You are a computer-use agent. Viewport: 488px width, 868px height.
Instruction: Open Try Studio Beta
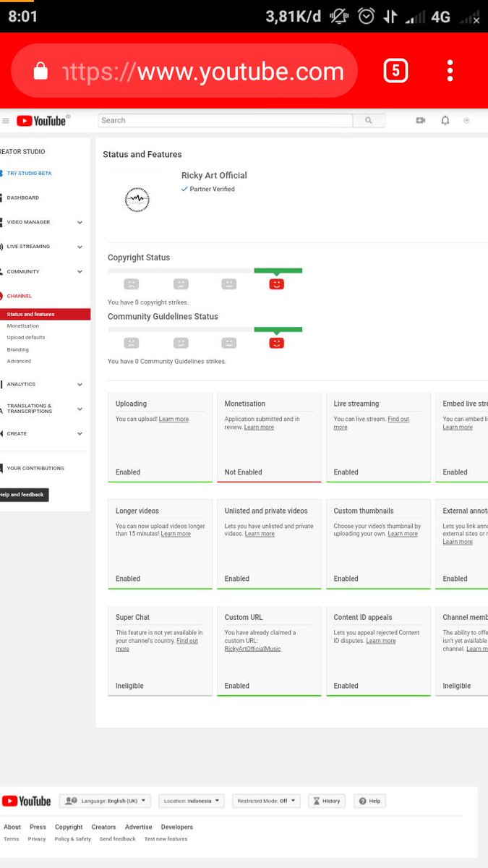[x=29, y=174]
